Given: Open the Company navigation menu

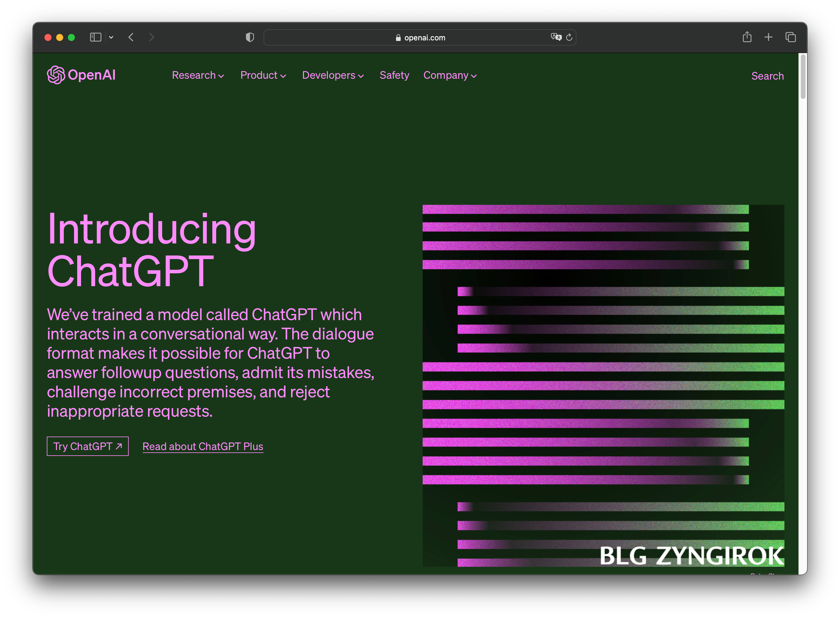Looking at the screenshot, I should (450, 75).
